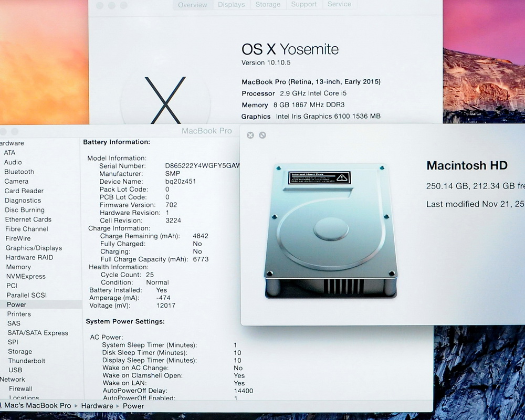Select FireWire in the sidebar
This screenshot has width=525, height=420.
pyautogui.click(x=18, y=238)
